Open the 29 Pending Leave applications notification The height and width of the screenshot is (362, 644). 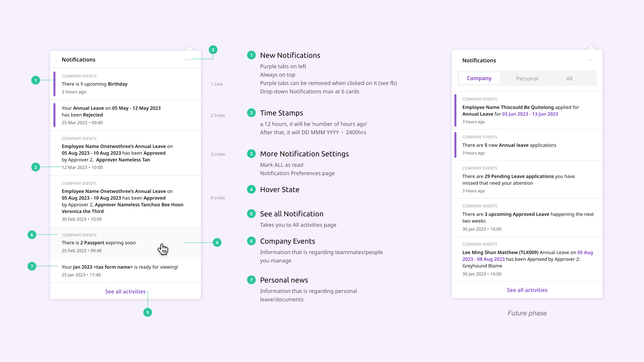tap(519, 180)
